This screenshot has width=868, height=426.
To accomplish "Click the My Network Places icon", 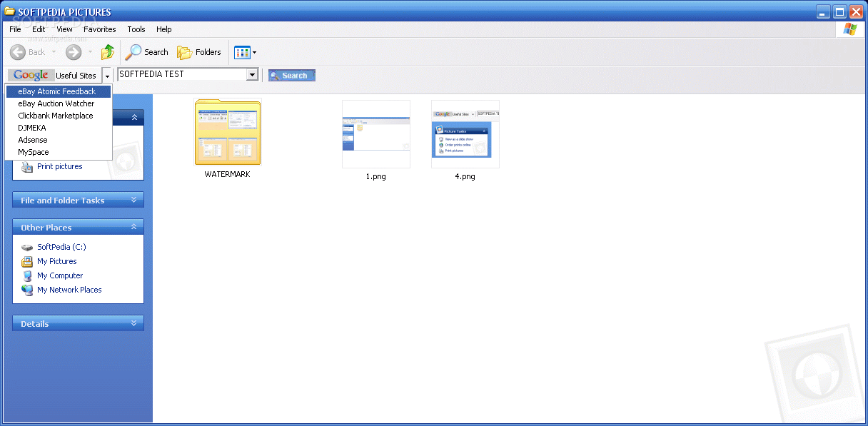I will 27,290.
